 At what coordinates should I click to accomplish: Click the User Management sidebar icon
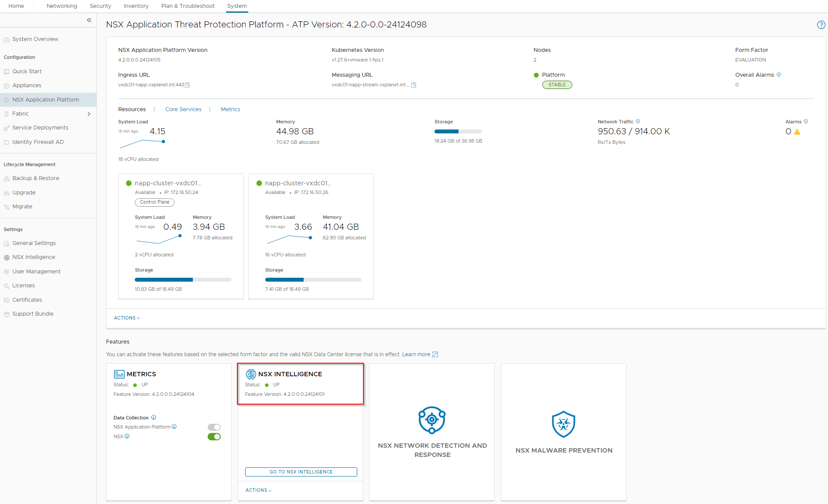(7, 272)
